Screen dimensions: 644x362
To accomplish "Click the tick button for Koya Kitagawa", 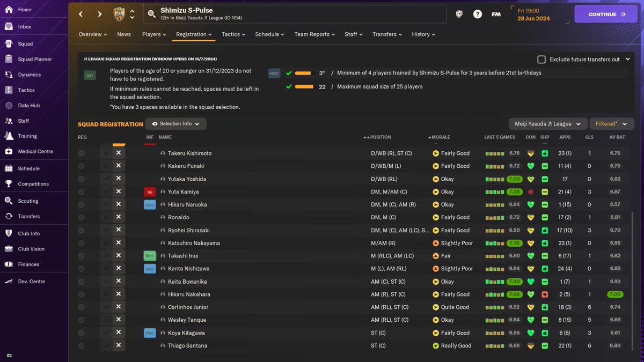I will [x=106, y=333].
